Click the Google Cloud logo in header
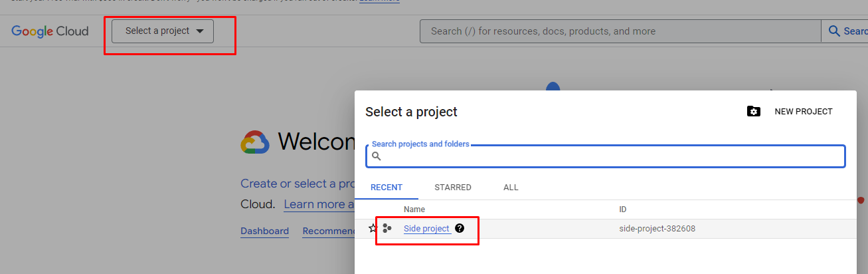 point(50,31)
